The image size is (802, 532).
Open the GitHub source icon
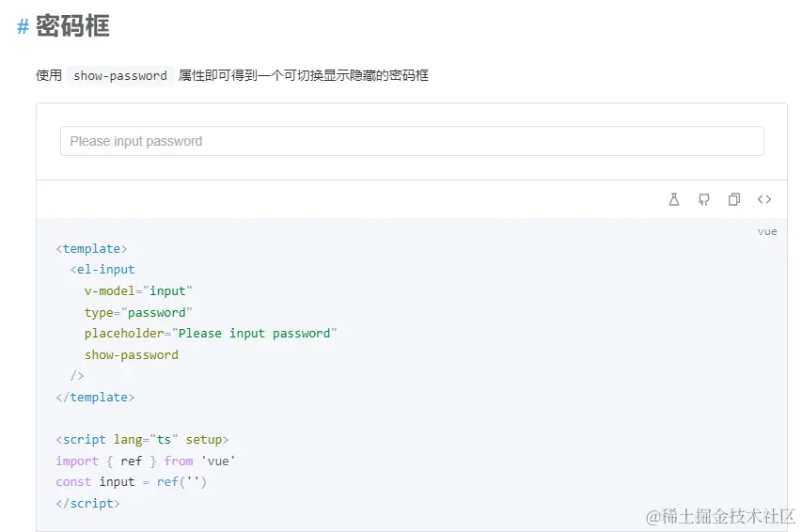pos(704,199)
